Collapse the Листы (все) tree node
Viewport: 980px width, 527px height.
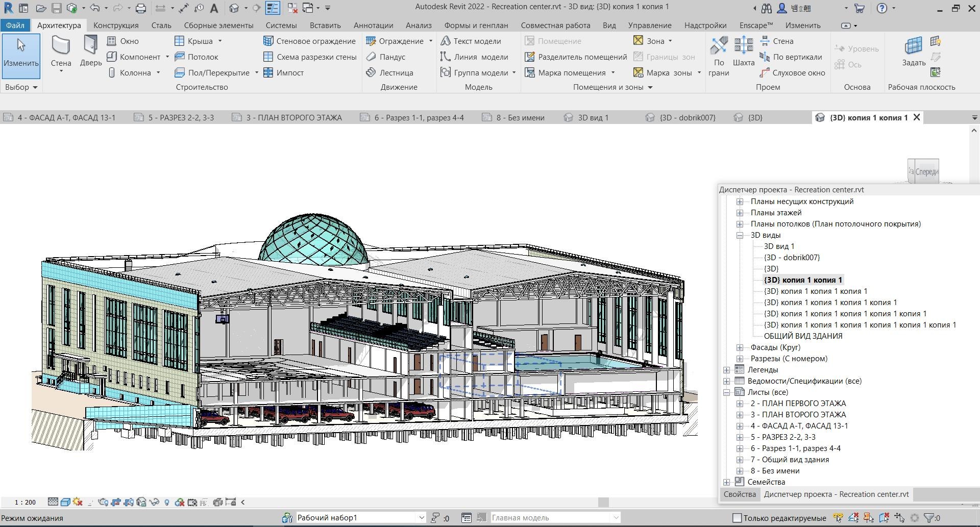coord(726,392)
